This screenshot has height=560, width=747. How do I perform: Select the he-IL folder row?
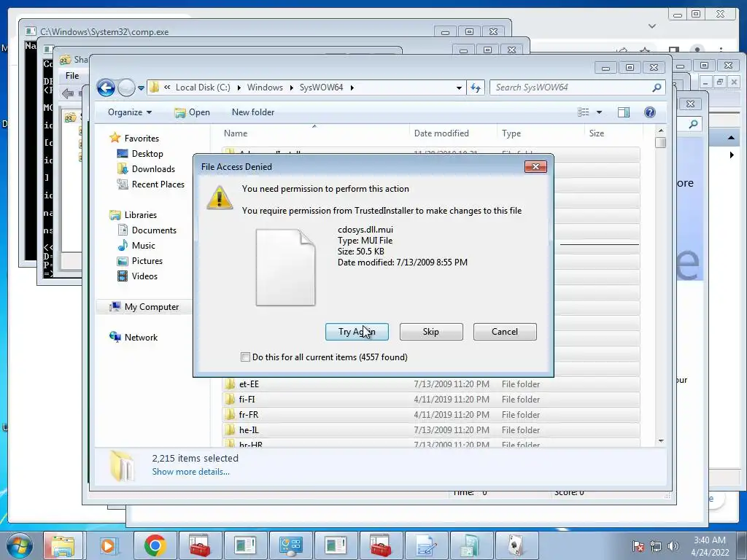pyautogui.click(x=430, y=430)
